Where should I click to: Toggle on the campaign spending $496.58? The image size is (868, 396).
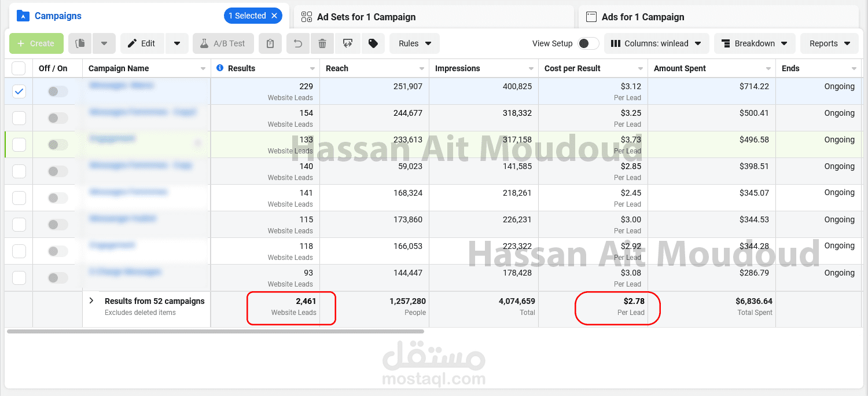click(x=57, y=145)
